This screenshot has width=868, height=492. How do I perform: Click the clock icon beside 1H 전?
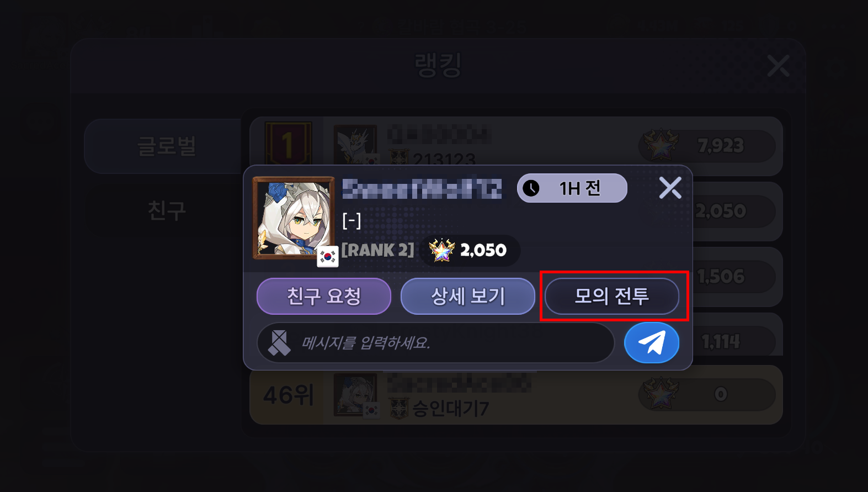click(x=531, y=188)
